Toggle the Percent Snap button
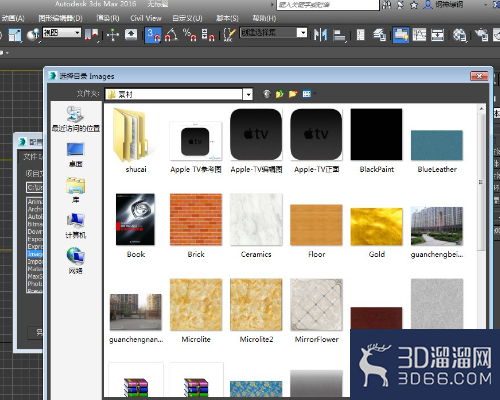 pyautogui.click(x=189, y=35)
